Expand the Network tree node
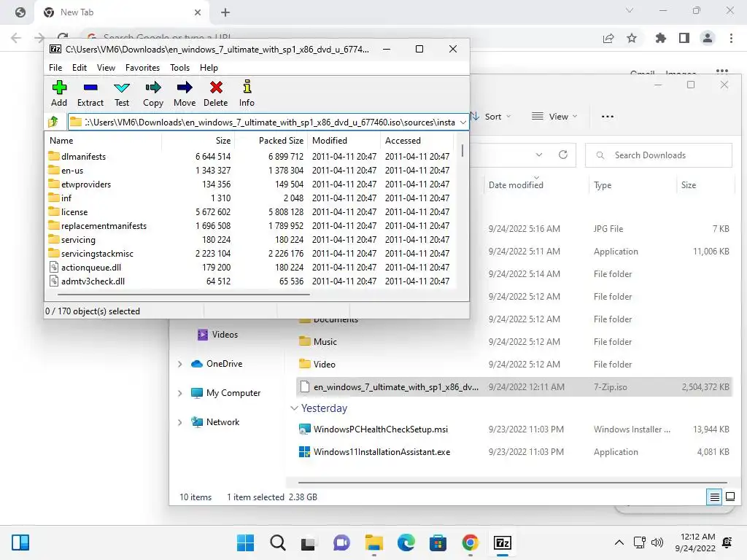The height and width of the screenshot is (560, 747). click(x=180, y=422)
